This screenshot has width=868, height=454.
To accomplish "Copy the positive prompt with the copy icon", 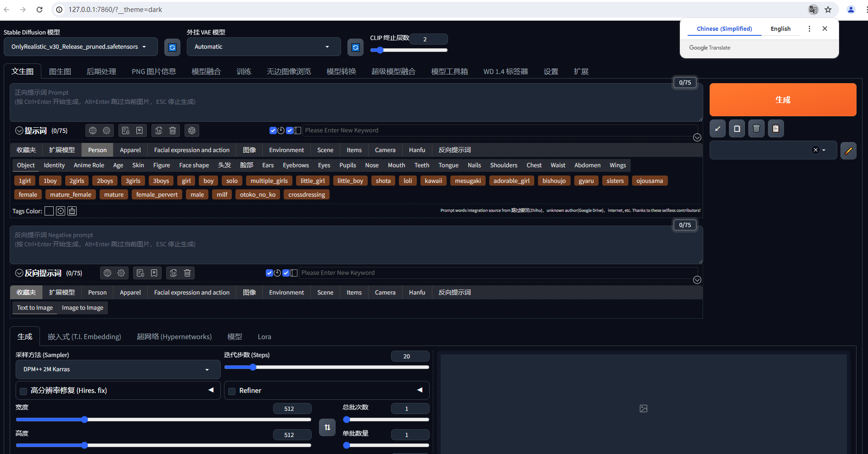I will 159,131.
